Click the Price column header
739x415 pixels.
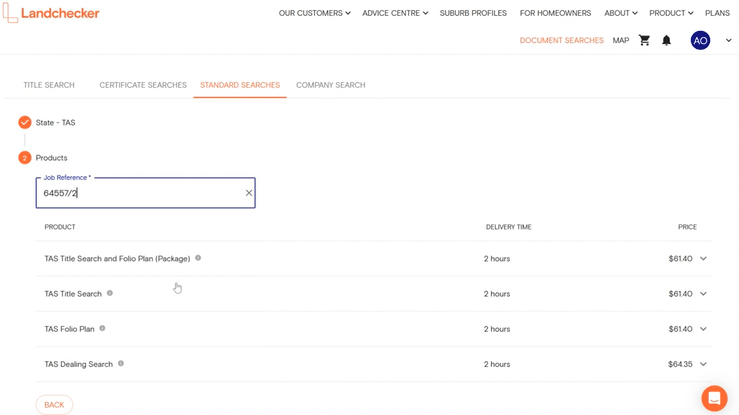pos(687,227)
